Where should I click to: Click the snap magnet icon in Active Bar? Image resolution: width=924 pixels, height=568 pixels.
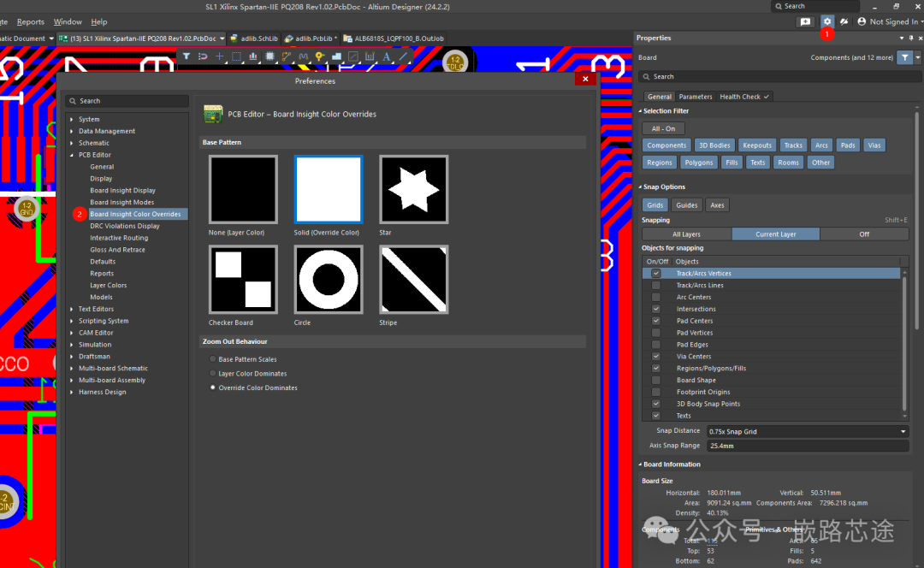point(203,56)
